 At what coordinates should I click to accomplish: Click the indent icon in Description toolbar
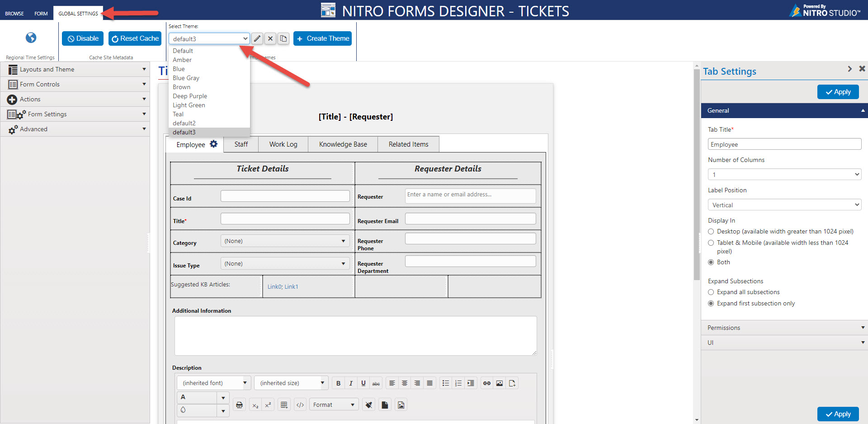471,383
